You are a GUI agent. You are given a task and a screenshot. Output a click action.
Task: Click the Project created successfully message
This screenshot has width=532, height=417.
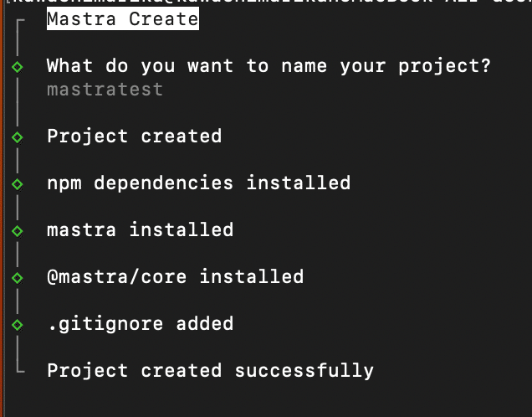pos(210,370)
